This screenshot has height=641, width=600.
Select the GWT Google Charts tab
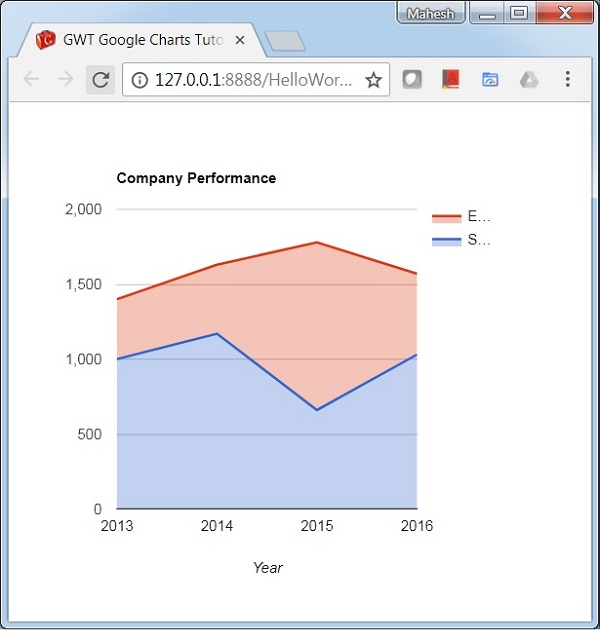tap(140, 41)
